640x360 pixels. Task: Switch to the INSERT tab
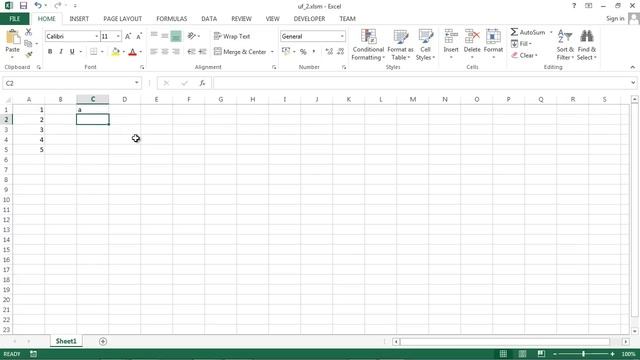point(79,19)
